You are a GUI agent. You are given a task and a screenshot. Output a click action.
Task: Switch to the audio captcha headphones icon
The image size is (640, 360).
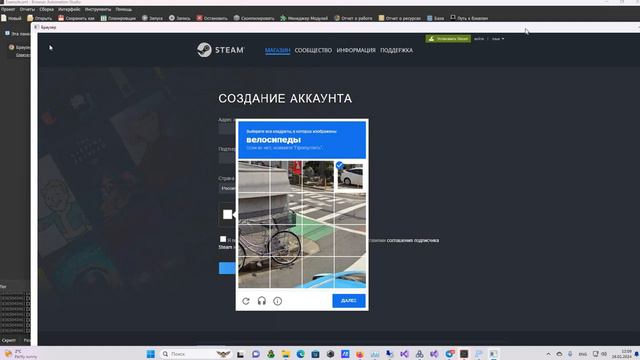click(262, 301)
